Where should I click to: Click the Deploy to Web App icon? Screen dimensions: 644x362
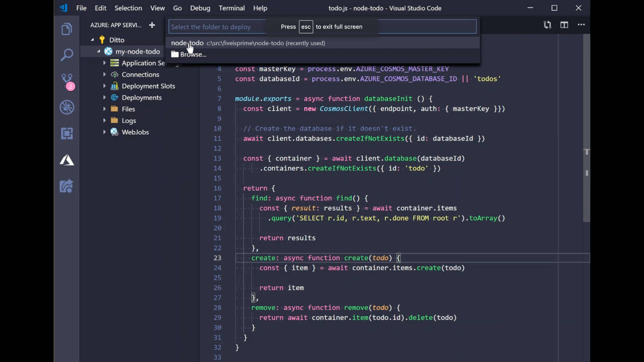click(x=67, y=186)
